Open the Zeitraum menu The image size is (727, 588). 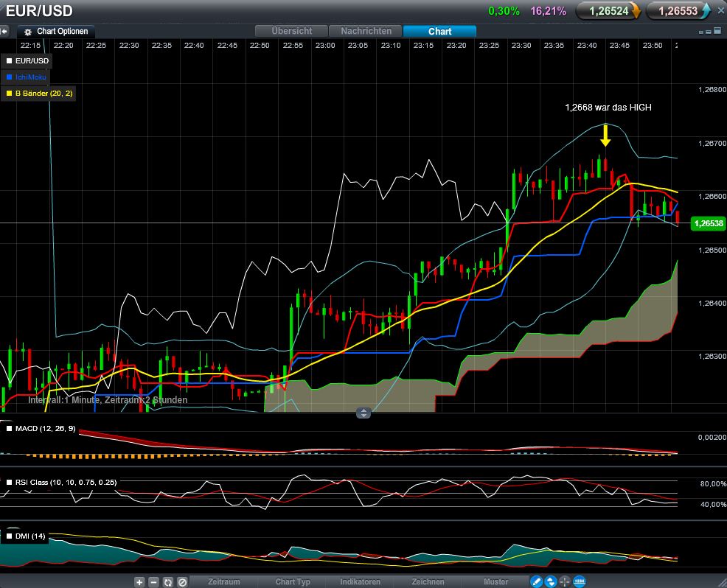click(x=224, y=581)
